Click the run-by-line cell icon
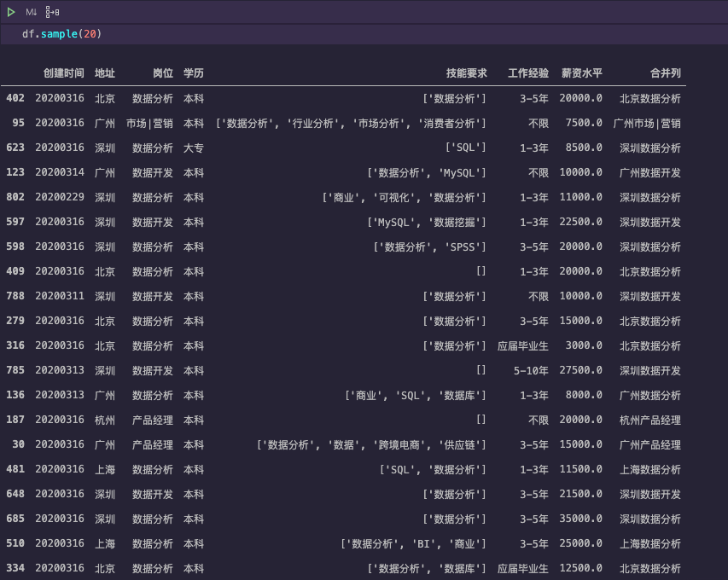The image size is (728, 580). click(x=52, y=12)
